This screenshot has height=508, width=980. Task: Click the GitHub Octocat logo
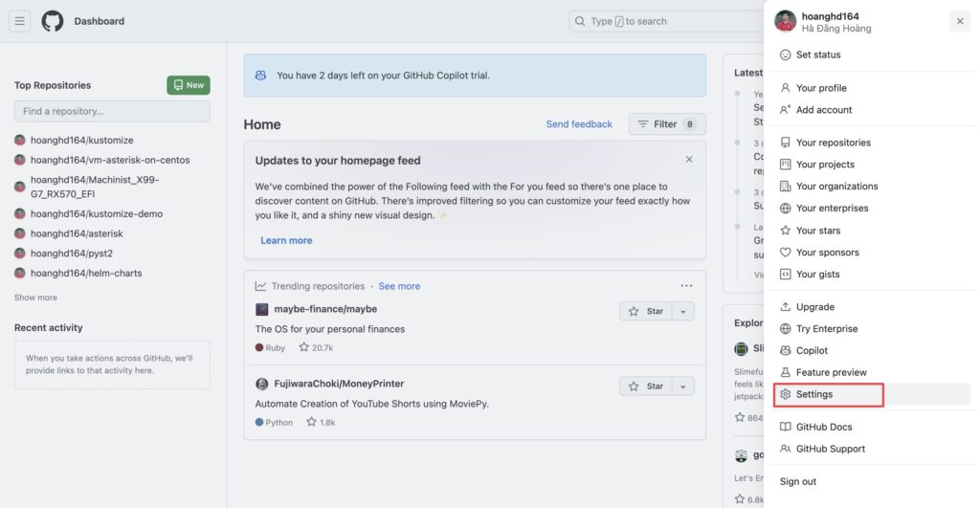(53, 21)
